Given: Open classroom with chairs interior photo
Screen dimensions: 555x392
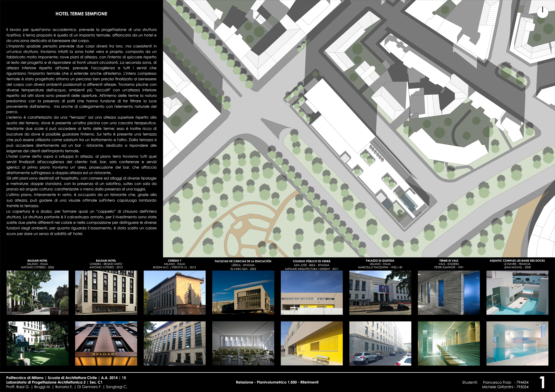Looking at the screenshot, I should (x=243, y=343).
